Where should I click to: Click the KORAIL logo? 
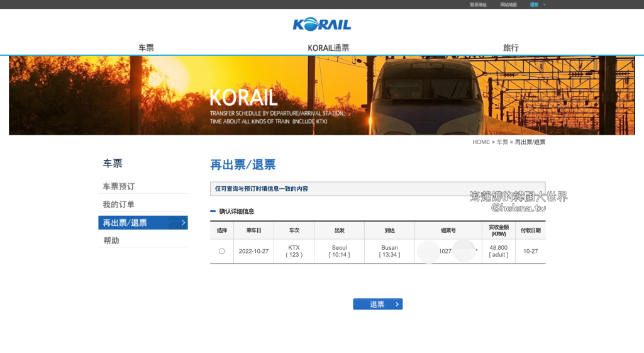click(321, 25)
